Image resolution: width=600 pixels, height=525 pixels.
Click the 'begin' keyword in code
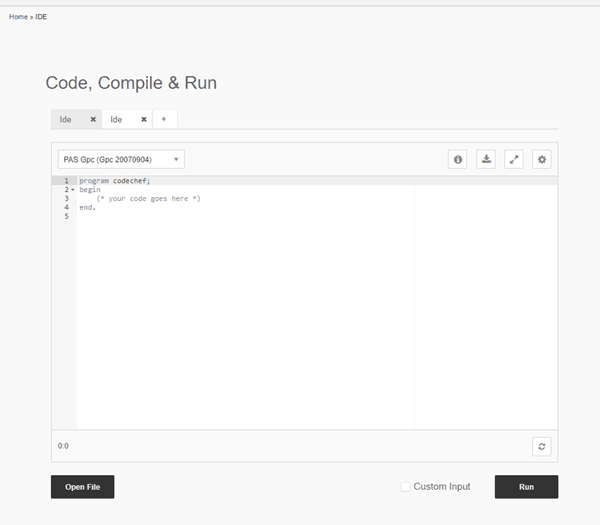[90, 189]
